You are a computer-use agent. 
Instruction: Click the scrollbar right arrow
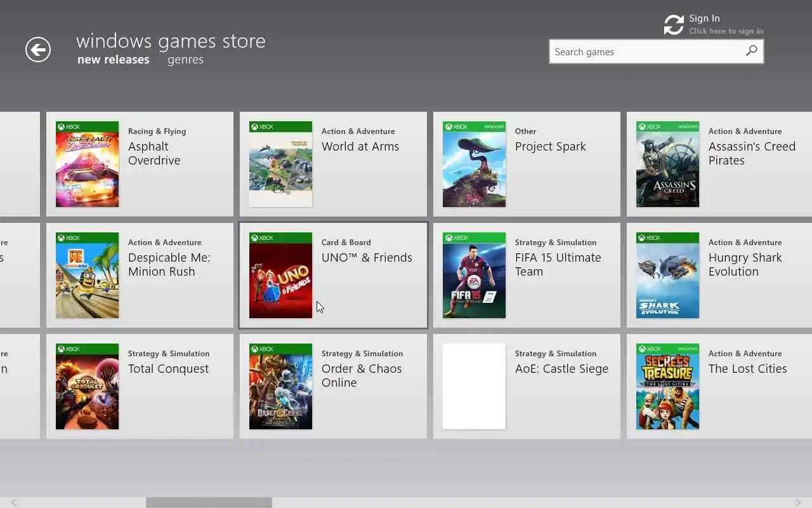pos(798,502)
